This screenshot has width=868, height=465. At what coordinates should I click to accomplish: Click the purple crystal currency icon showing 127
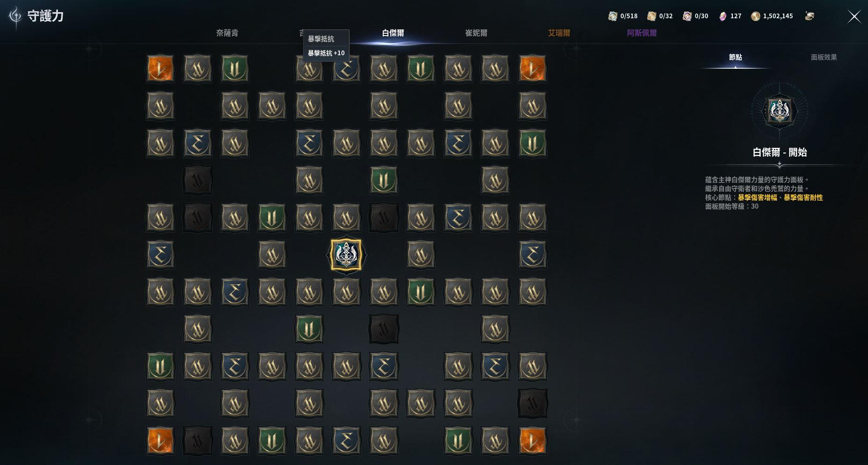723,16
